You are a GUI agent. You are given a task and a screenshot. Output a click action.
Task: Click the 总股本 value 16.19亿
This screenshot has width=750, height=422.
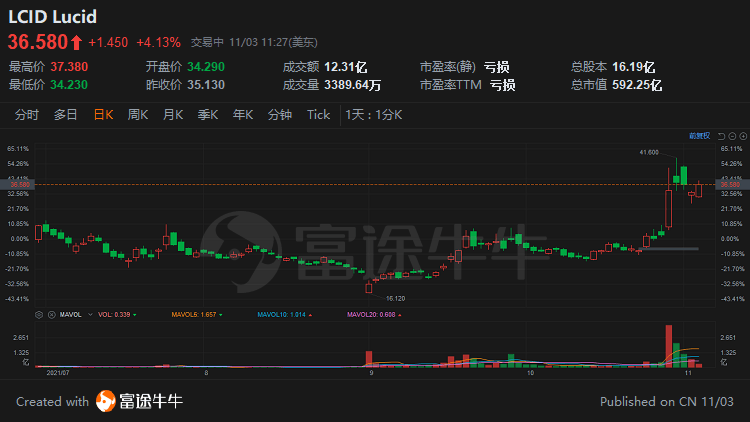click(634, 67)
